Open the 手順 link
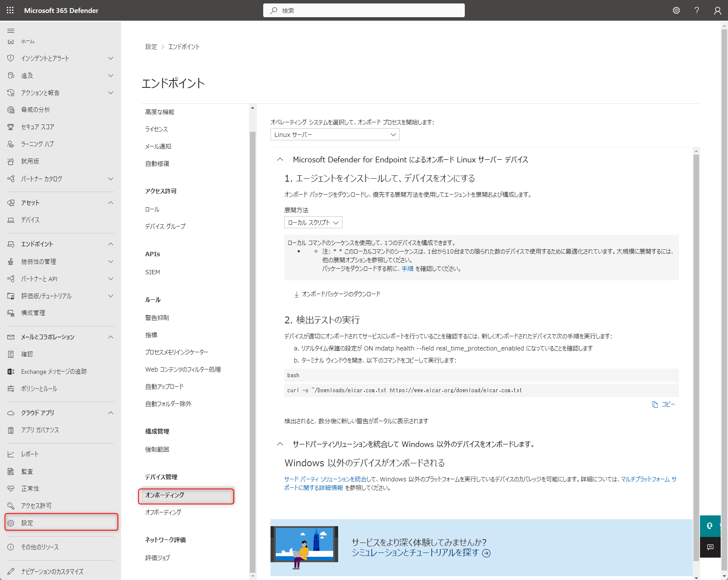The height and width of the screenshot is (580, 728). click(x=408, y=269)
